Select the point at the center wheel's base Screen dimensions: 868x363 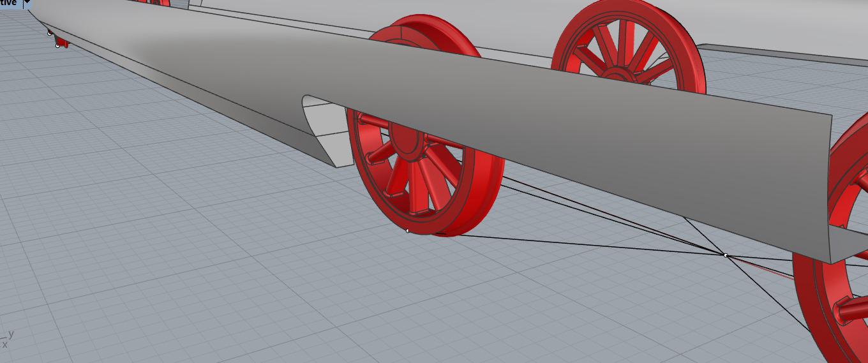point(408,231)
